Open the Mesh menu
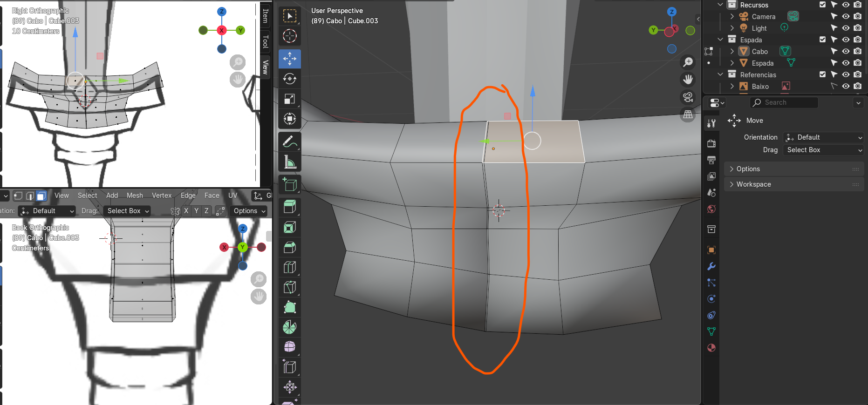Viewport: 868px width, 405px height. click(x=135, y=196)
